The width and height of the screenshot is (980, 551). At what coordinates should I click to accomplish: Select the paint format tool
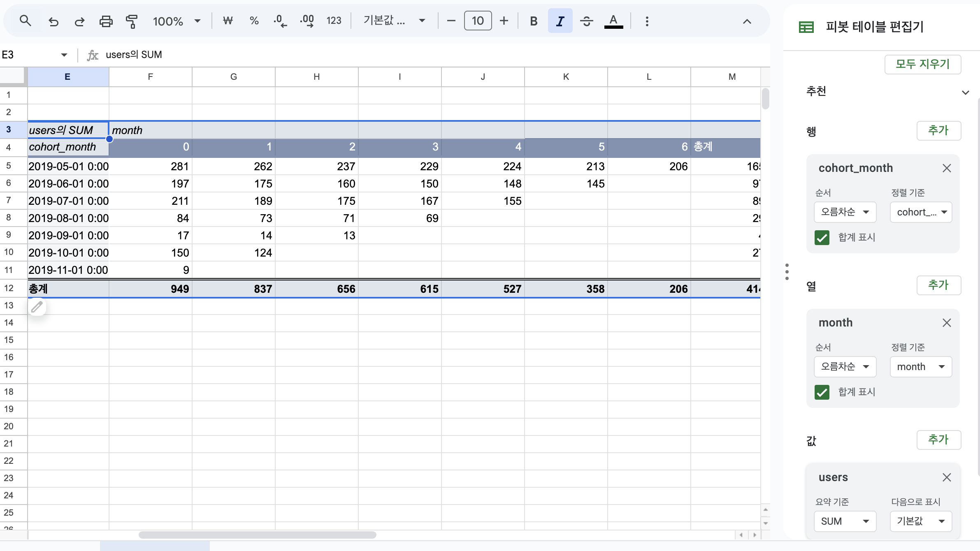click(132, 21)
